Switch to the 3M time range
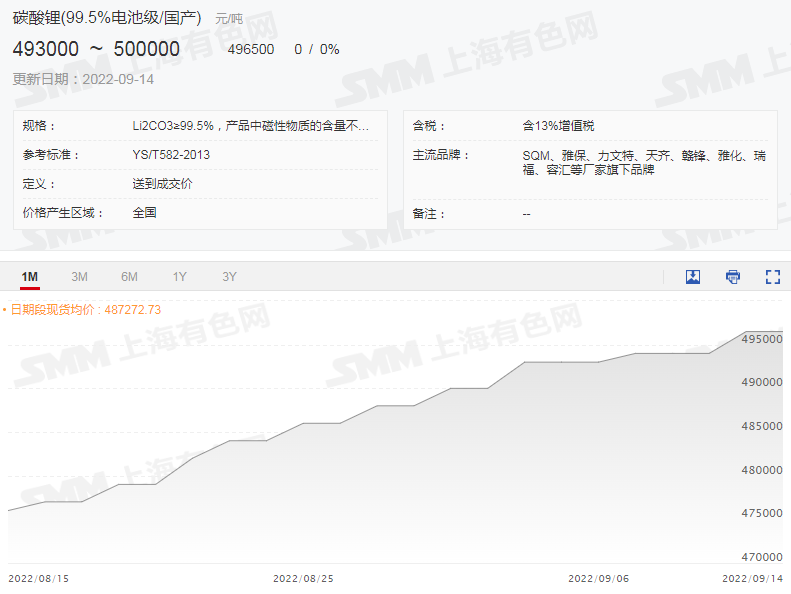 (x=80, y=277)
